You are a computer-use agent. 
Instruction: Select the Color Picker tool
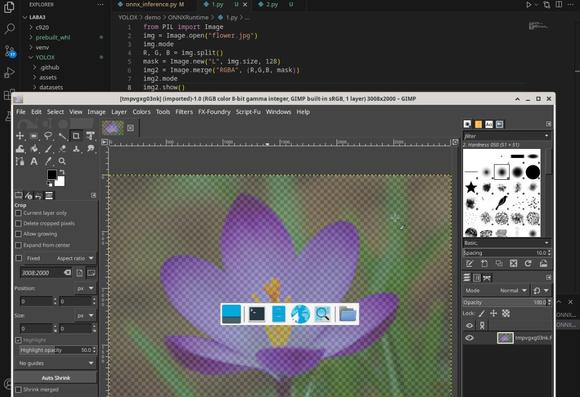[48, 161]
